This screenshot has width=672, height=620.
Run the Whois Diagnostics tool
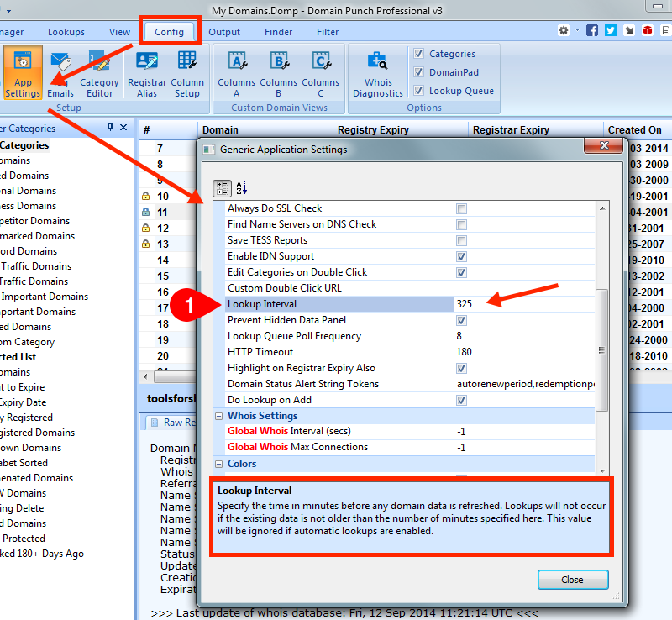click(378, 73)
